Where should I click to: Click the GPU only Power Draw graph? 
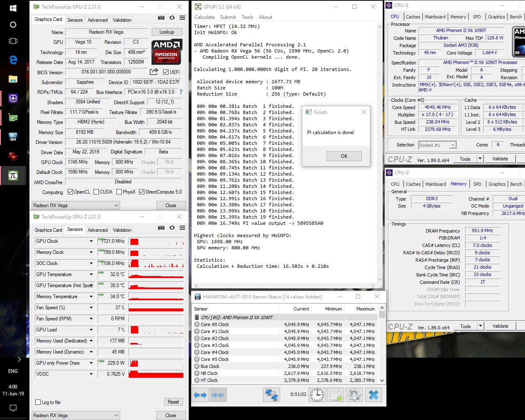(x=156, y=363)
